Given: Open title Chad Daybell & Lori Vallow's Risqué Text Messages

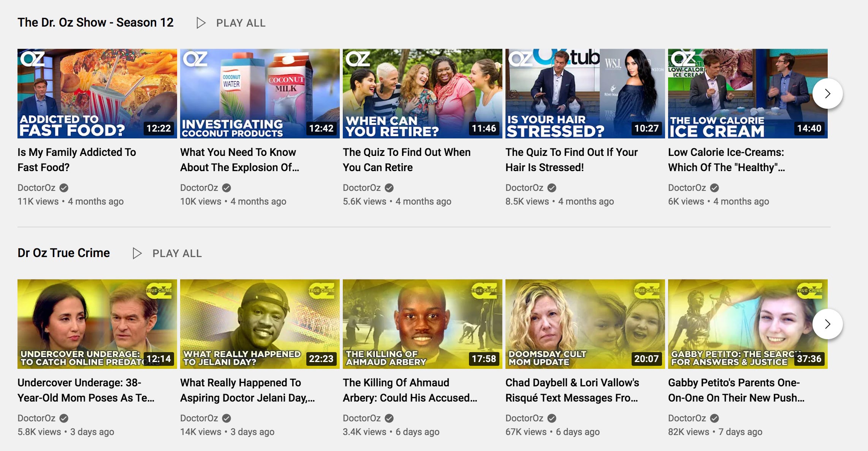Looking at the screenshot, I should [x=572, y=390].
